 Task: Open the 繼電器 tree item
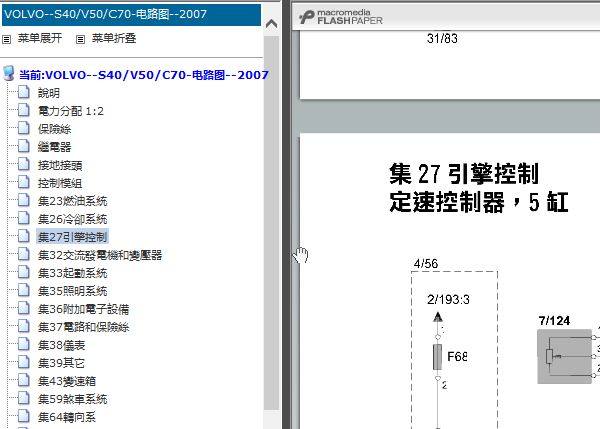coord(54,147)
